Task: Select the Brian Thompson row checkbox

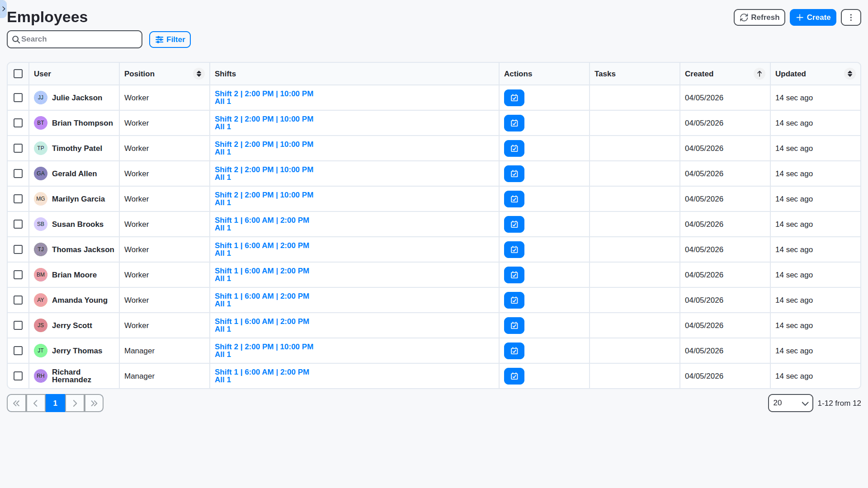Action: (x=18, y=123)
